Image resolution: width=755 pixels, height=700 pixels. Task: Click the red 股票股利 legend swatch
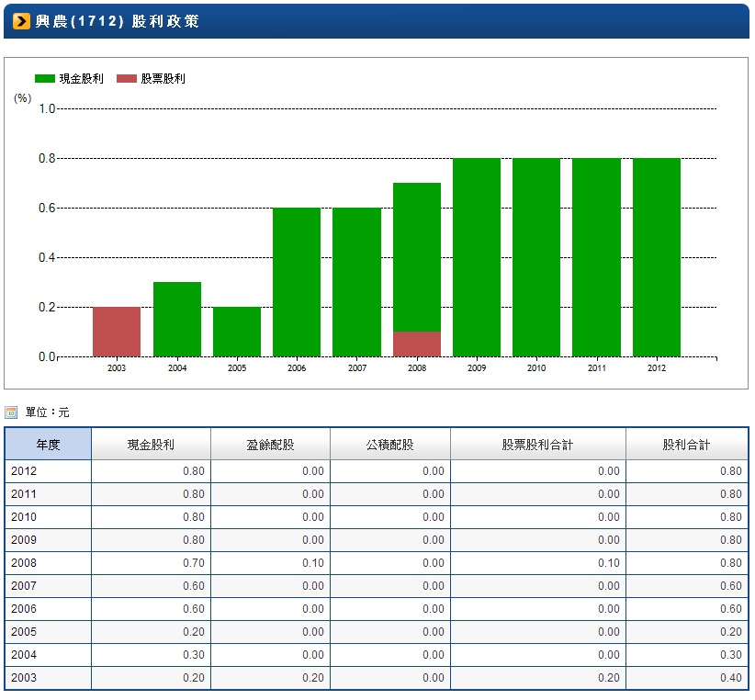[127, 78]
